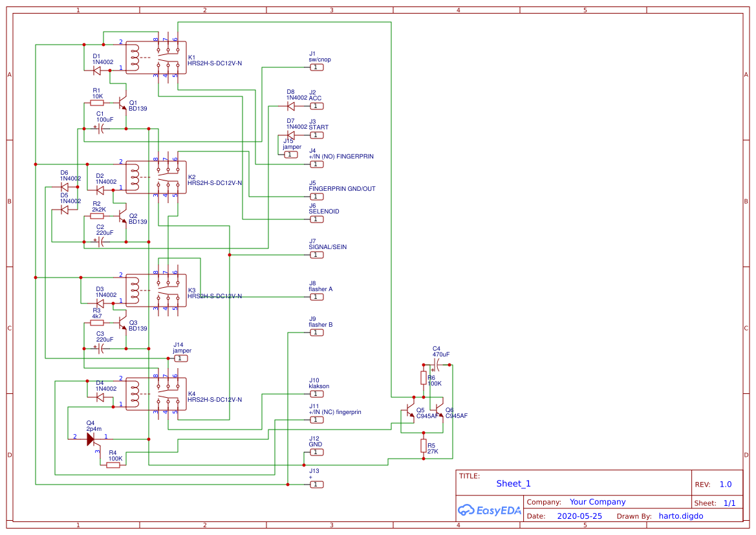The width and height of the screenshot is (756, 535).
Task: Select the J12 GND connector pin
Action: pyautogui.click(x=316, y=452)
